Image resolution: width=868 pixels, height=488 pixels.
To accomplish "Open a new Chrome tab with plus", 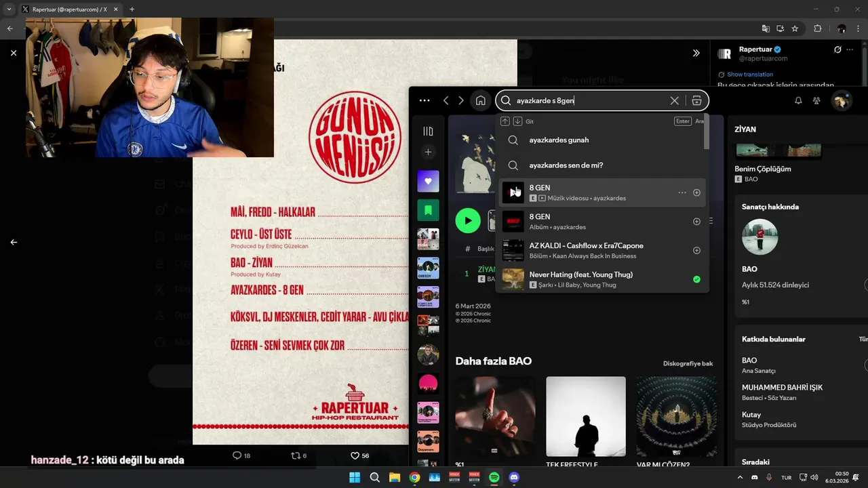I will [132, 9].
